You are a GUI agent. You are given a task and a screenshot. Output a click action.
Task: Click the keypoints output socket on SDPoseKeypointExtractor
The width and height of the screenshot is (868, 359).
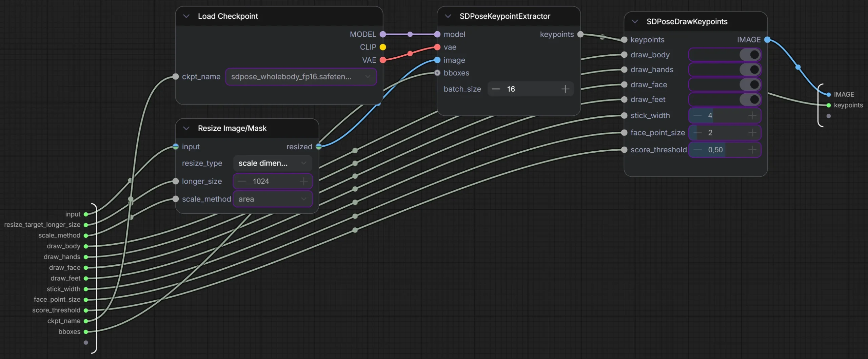coord(580,34)
